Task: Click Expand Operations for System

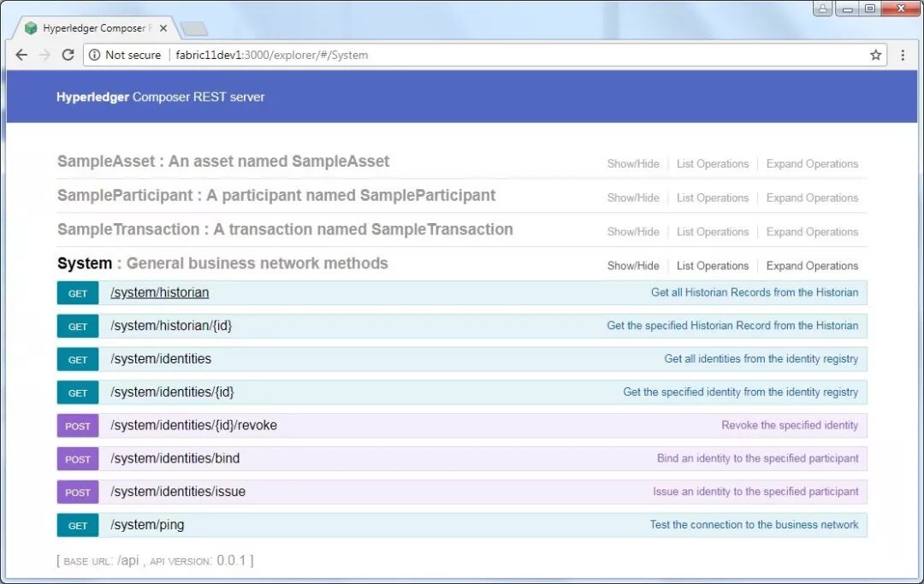Action: click(x=812, y=266)
